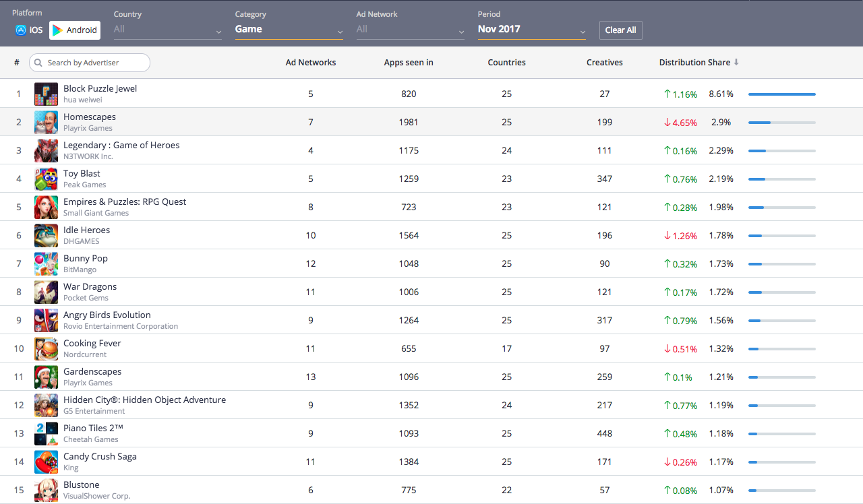Open Candy Crush Saga advertiser link
Screen dimensions: 863x504
pos(100,457)
